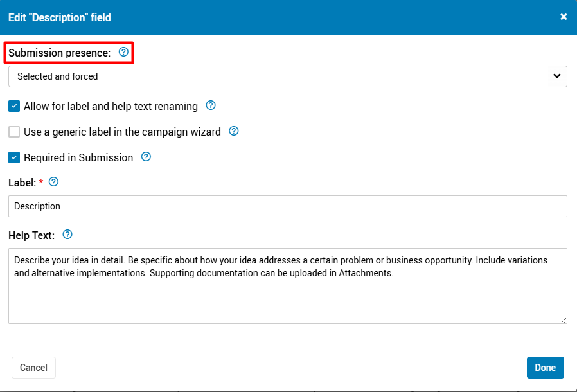The height and width of the screenshot is (392, 577).
Task: Open the Submission presence dropdown
Action: tap(288, 76)
